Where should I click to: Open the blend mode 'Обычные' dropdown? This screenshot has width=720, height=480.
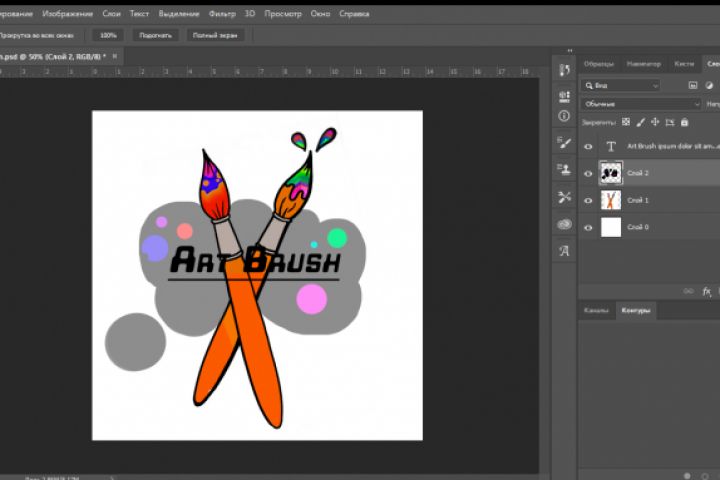(641, 103)
